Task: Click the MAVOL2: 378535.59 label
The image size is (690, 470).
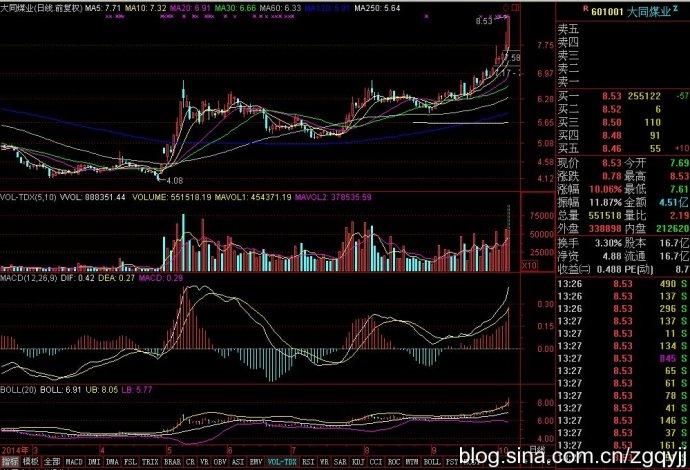Action: click(333, 197)
